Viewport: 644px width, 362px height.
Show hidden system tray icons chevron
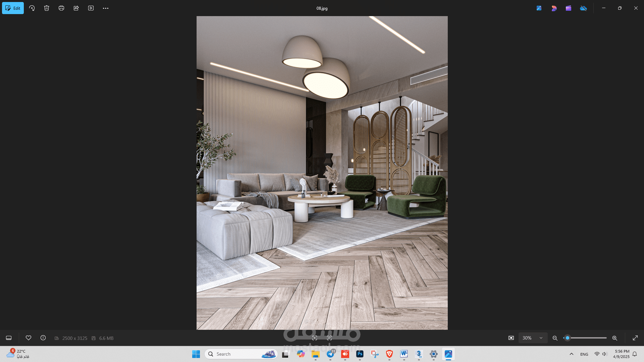(x=572, y=354)
